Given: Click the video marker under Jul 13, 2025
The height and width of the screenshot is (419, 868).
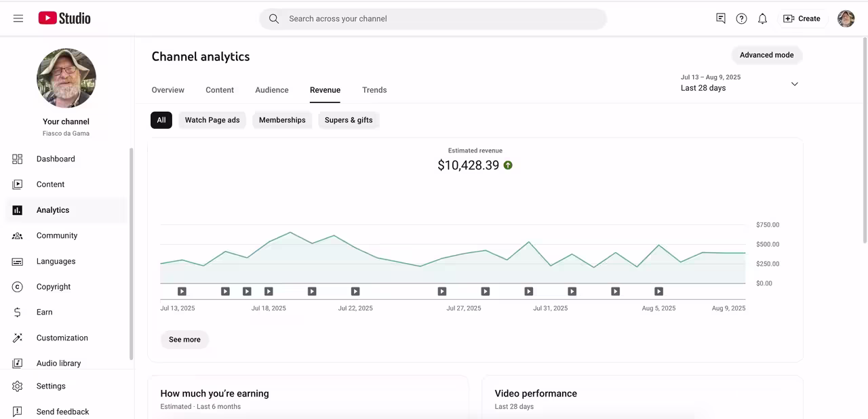Looking at the screenshot, I should click(182, 292).
